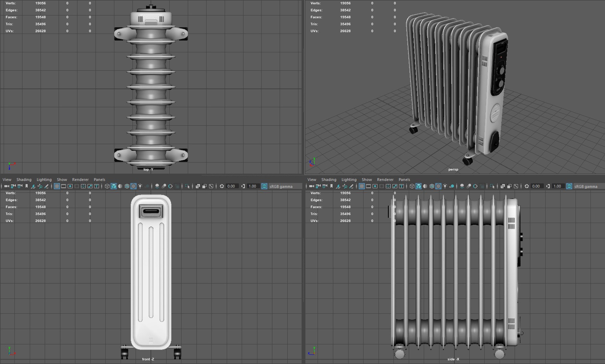Click Isolate Select icon in front panel toolbar
This screenshot has width=605, height=364.
pyautogui.click(x=187, y=186)
